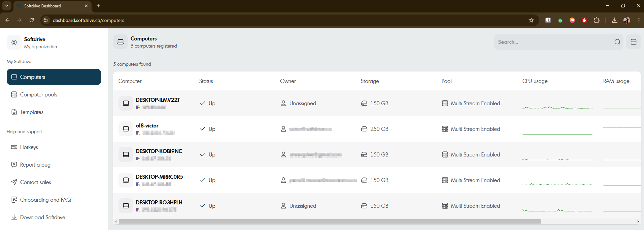Viewport: 644px width, 230px height.
Task: Click the storage drive icon for ol8-victor
Action: (364, 129)
